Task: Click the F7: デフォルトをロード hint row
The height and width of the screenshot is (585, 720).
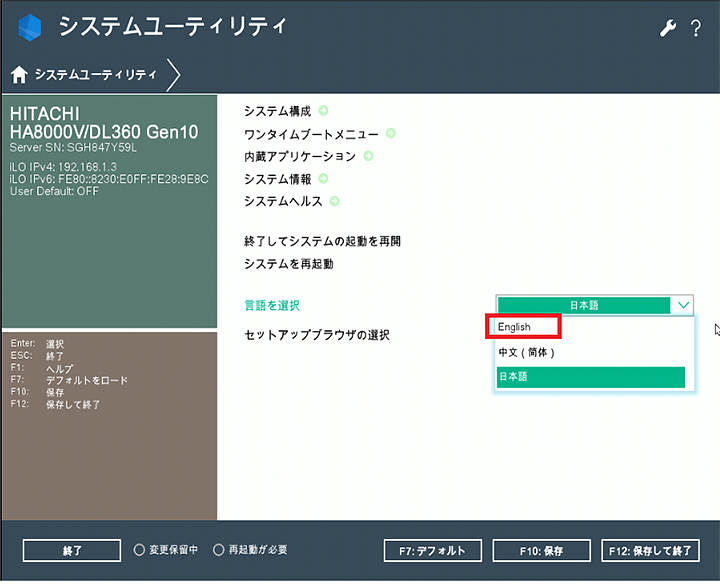Action: (x=69, y=380)
